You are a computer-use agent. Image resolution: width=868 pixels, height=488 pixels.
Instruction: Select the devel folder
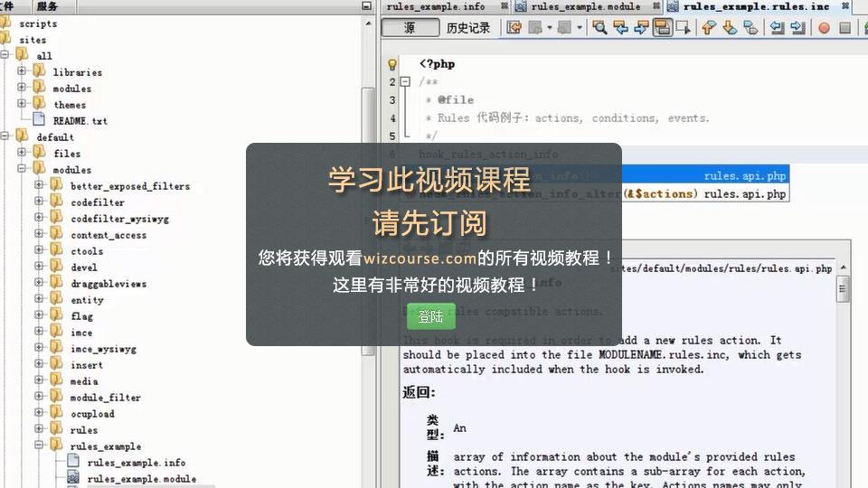click(x=83, y=267)
